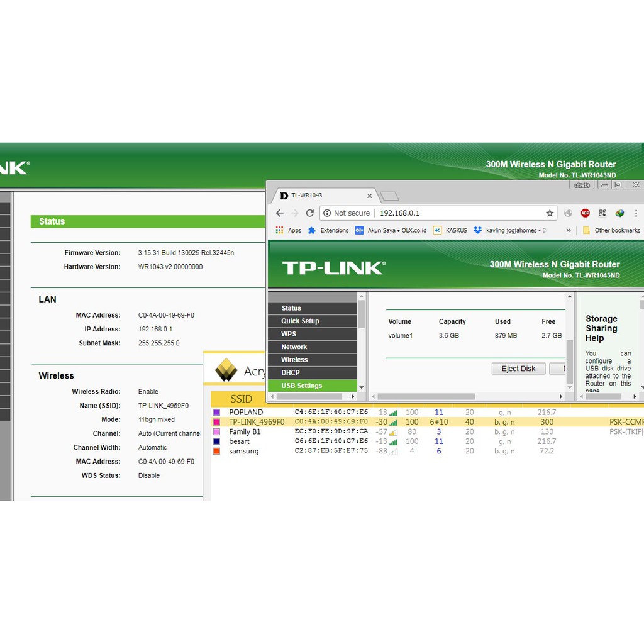Image resolution: width=644 pixels, height=644 pixels.
Task: Click the Hardware Version value WR1043 v2
Action: click(x=170, y=267)
